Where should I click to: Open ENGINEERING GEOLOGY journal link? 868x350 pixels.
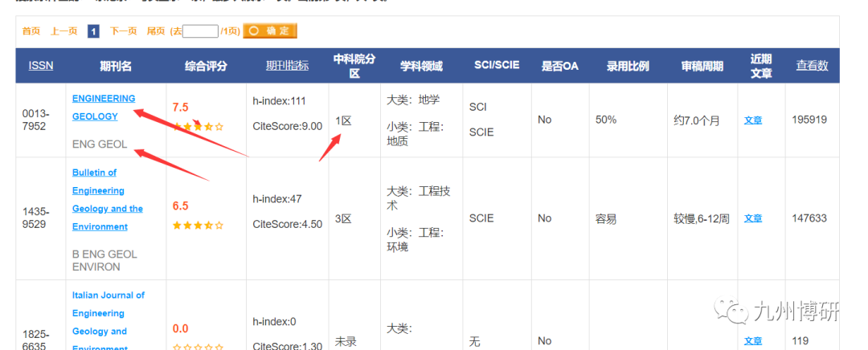104,108
